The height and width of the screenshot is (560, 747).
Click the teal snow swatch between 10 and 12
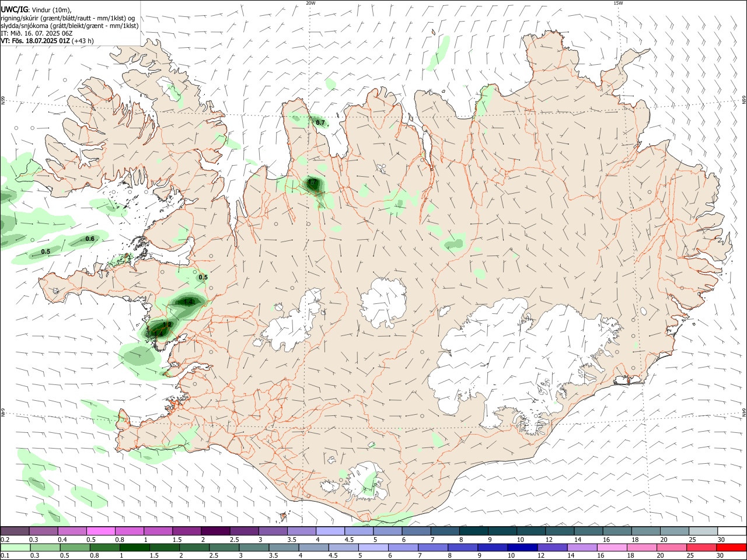tap(530, 531)
